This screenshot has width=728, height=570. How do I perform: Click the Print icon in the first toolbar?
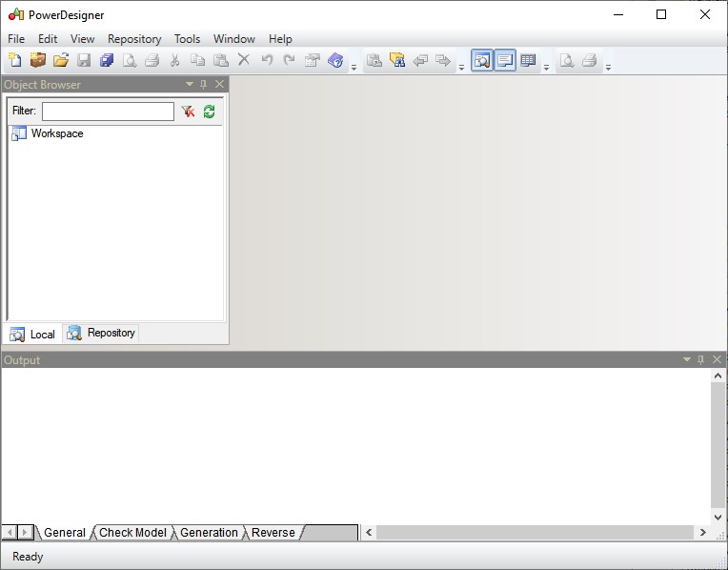click(152, 60)
